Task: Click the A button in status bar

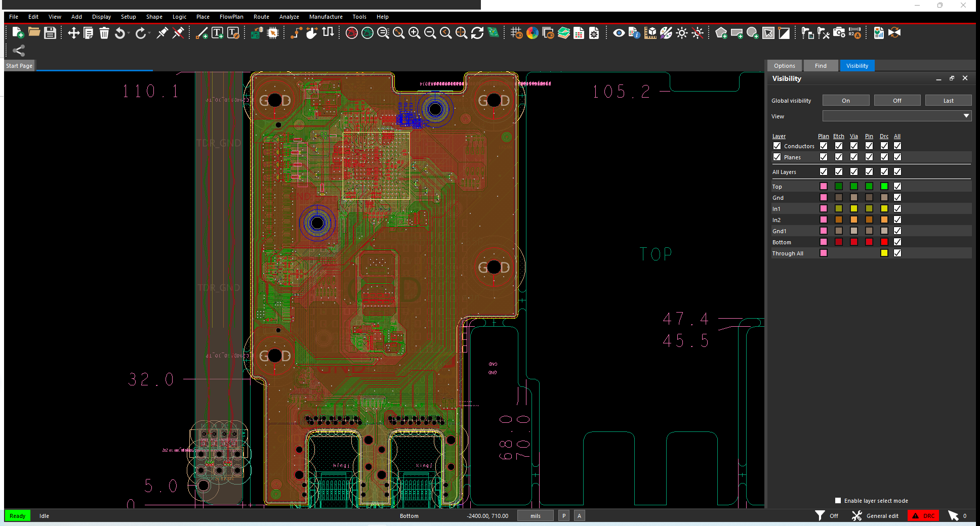Action: pyautogui.click(x=580, y=516)
